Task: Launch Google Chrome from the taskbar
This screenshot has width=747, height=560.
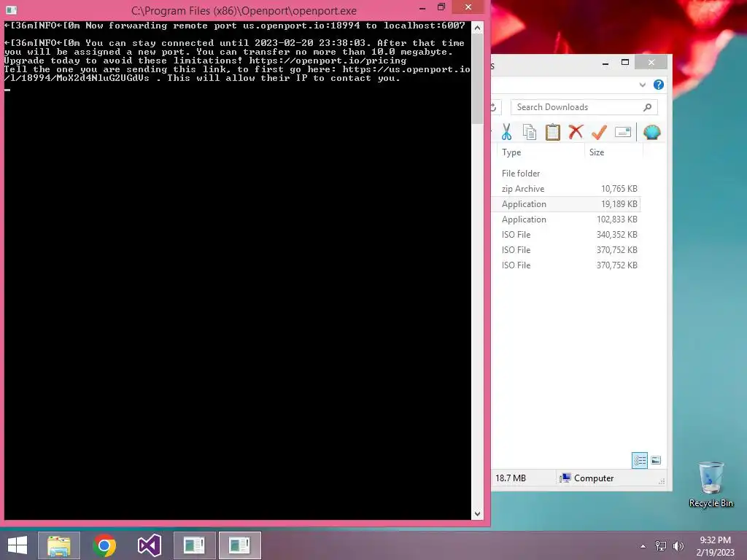Action: 104,545
